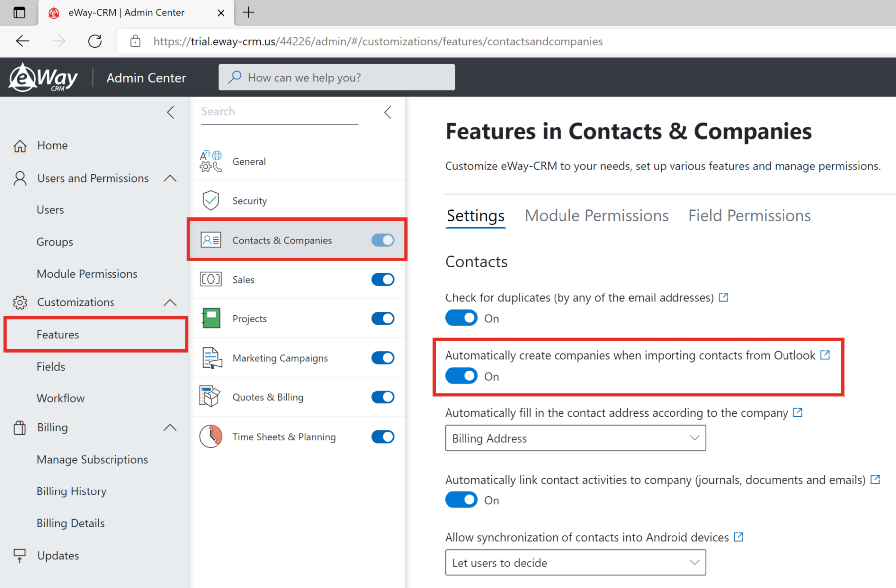The width and height of the screenshot is (896, 588).
Task: Close the eWay-CRM browser tab
Action: (221, 13)
